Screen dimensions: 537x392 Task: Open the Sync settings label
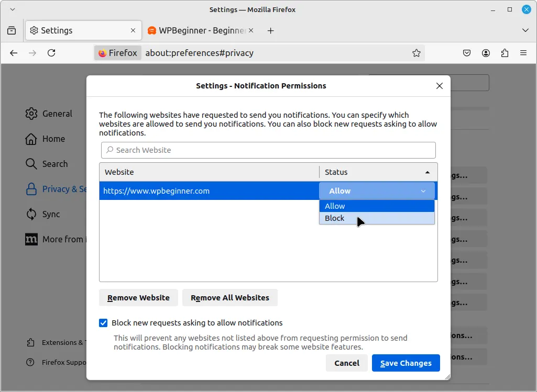[51, 214]
